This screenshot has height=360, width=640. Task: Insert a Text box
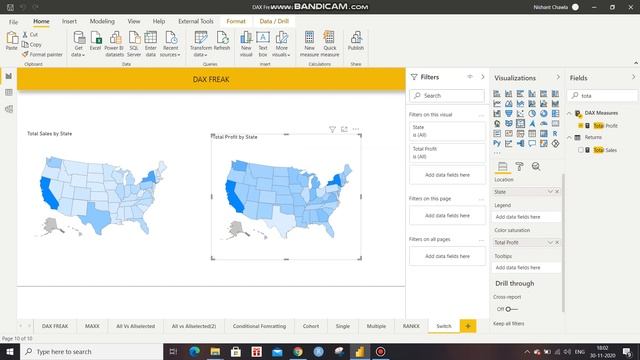point(263,44)
